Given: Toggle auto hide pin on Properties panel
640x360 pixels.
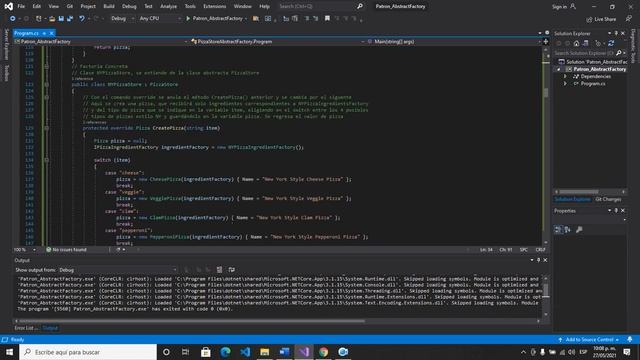Looking at the screenshot, I should pos(616,211).
